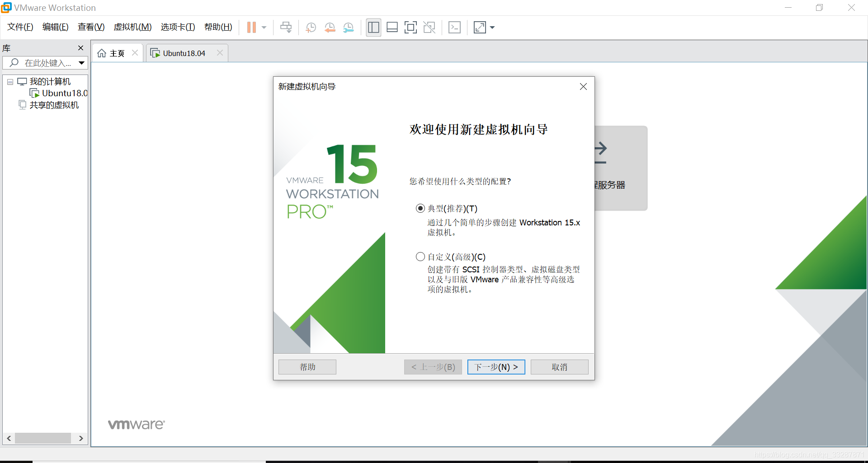Select the 自定义(高级)(C) radio option
The width and height of the screenshot is (868, 463).
tap(420, 257)
